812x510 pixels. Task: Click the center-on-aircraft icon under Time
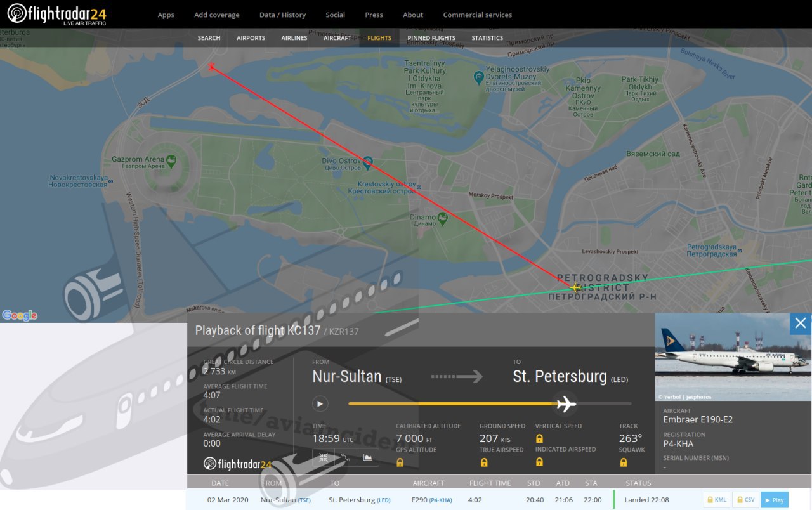[x=324, y=457]
